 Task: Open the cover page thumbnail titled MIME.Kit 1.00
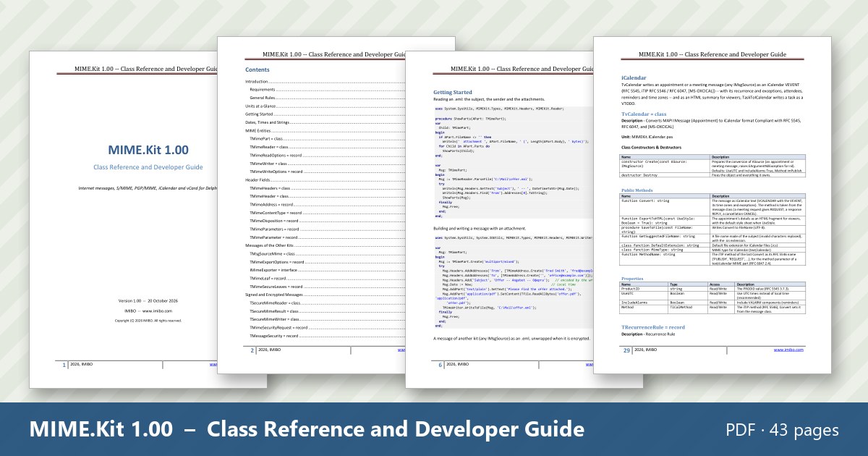(123, 219)
